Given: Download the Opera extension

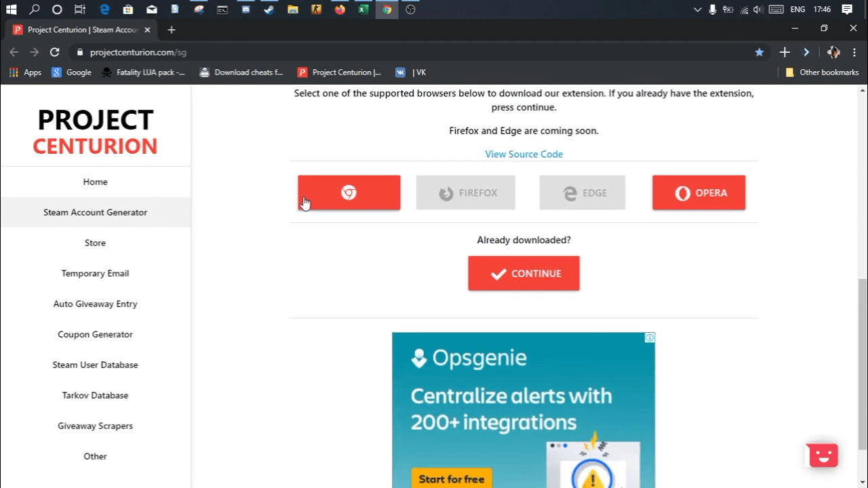Looking at the screenshot, I should [698, 192].
